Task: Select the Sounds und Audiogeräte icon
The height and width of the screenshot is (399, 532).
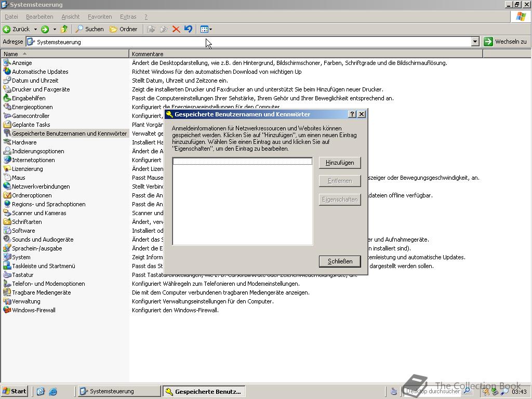Action: click(x=7, y=239)
